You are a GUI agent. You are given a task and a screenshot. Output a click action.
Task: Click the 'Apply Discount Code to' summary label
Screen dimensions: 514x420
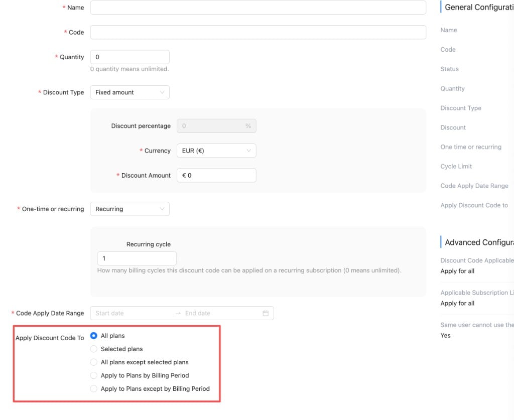pos(474,205)
